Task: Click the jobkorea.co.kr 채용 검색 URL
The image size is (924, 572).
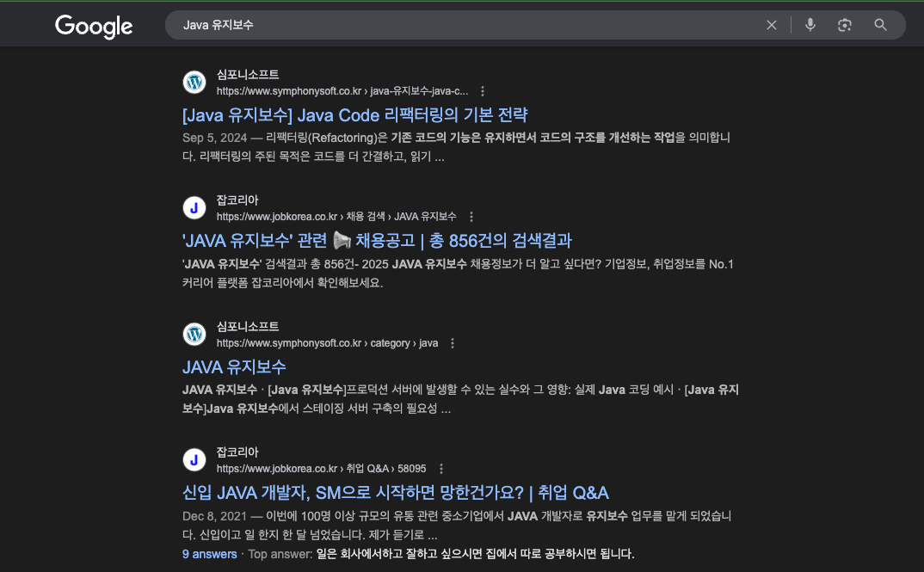Action: tap(336, 217)
